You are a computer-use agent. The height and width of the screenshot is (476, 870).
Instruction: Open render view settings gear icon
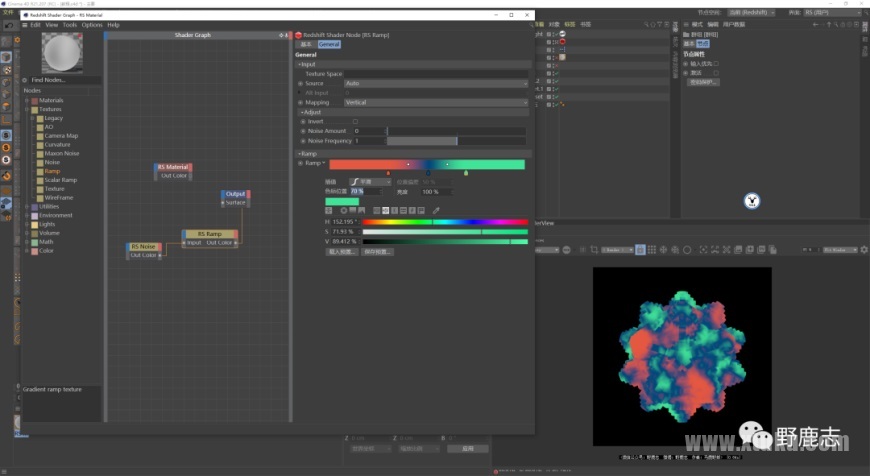[864, 250]
